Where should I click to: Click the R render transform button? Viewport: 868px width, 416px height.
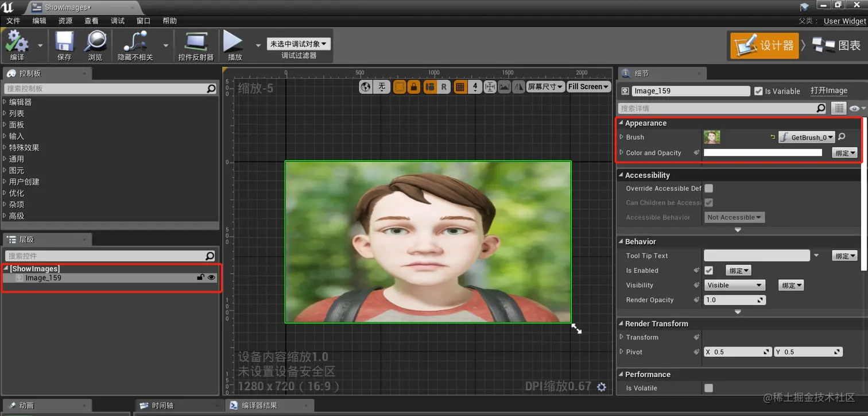pyautogui.click(x=443, y=87)
